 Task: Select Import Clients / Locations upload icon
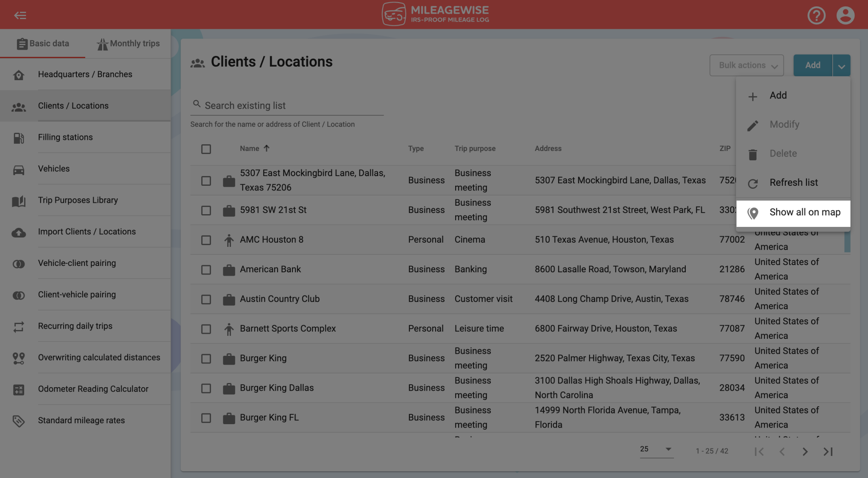pos(19,232)
